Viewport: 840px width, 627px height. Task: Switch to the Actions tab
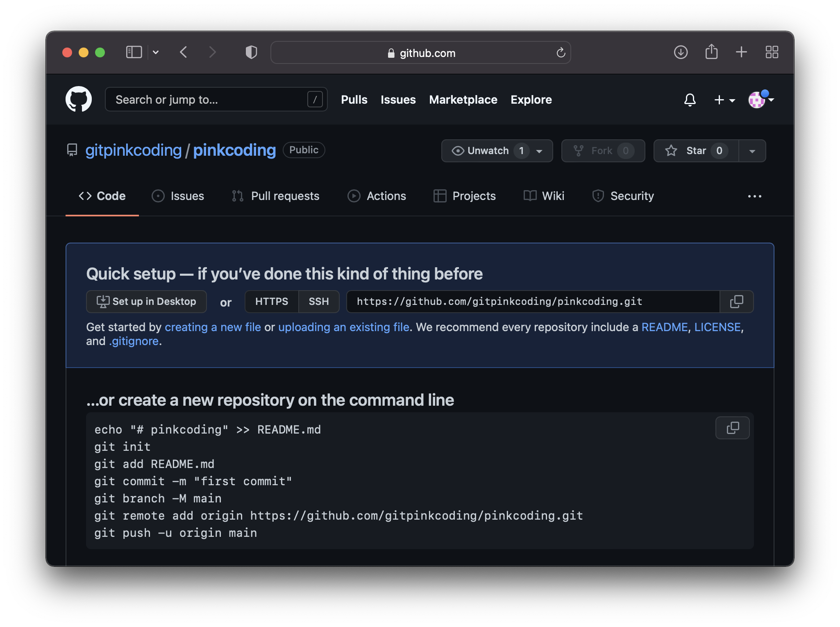377,196
